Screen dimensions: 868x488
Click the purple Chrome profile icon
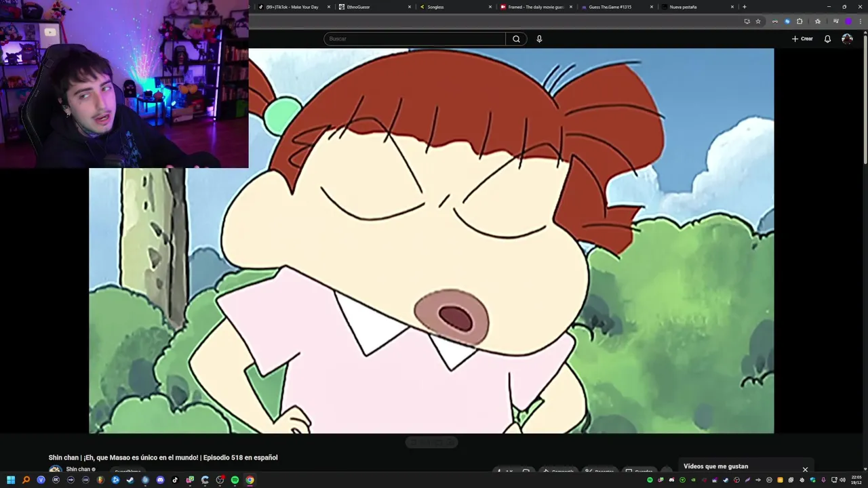point(848,21)
